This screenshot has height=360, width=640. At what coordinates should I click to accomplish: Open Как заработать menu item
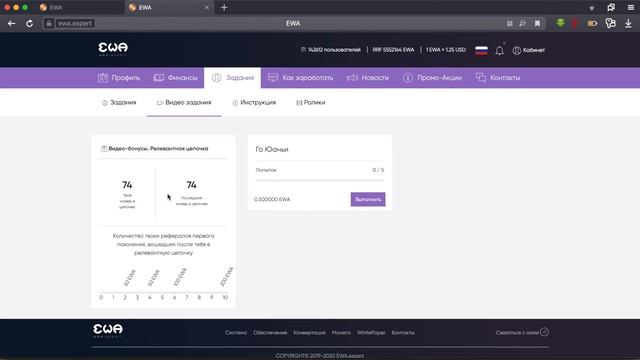coord(300,78)
